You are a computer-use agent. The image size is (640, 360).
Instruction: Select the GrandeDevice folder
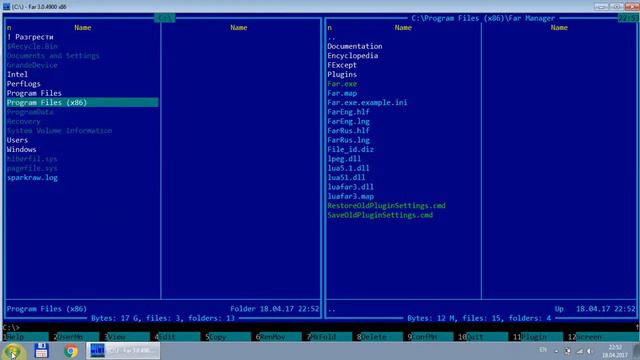[32, 65]
